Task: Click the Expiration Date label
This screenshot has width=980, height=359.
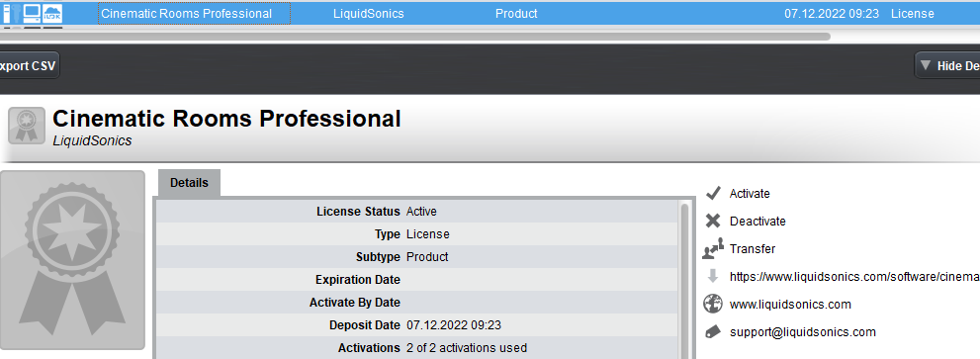Action: (x=358, y=279)
